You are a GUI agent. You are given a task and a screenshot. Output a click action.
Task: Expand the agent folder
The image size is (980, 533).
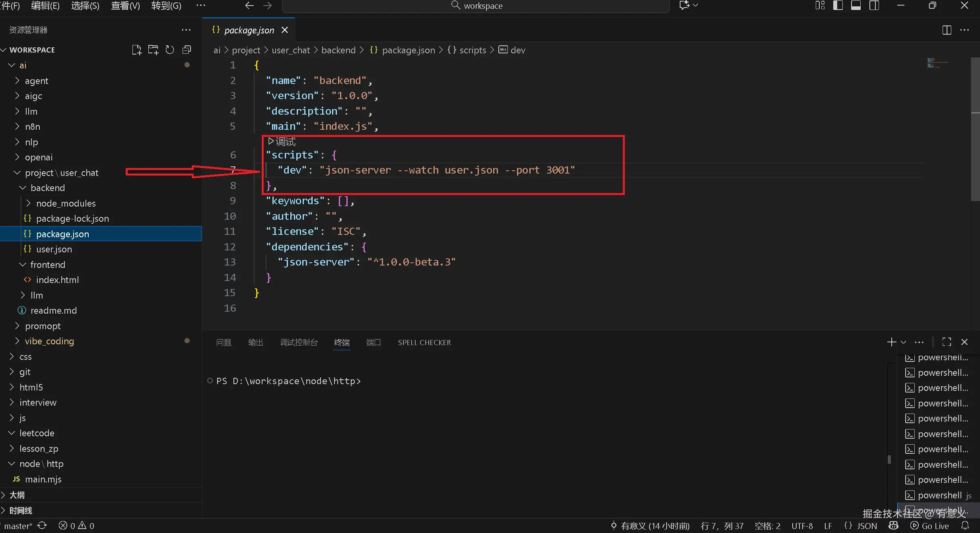[36, 81]
